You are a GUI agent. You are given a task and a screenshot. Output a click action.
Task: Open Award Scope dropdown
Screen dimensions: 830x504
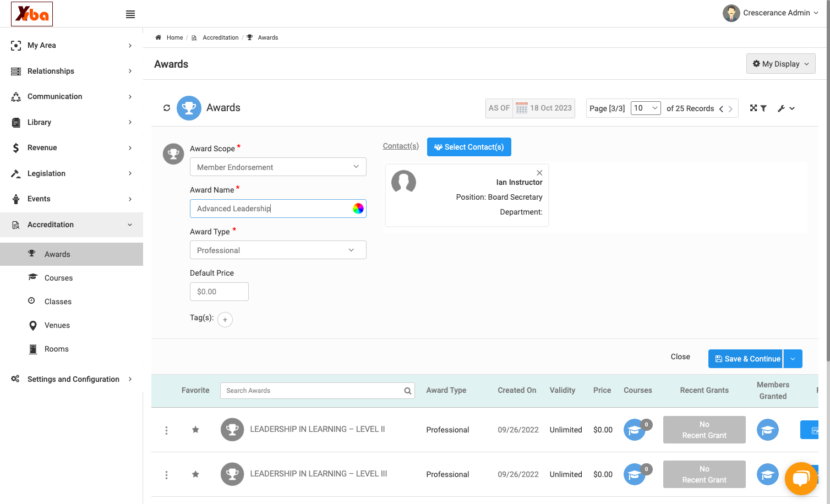pos(278,167)
